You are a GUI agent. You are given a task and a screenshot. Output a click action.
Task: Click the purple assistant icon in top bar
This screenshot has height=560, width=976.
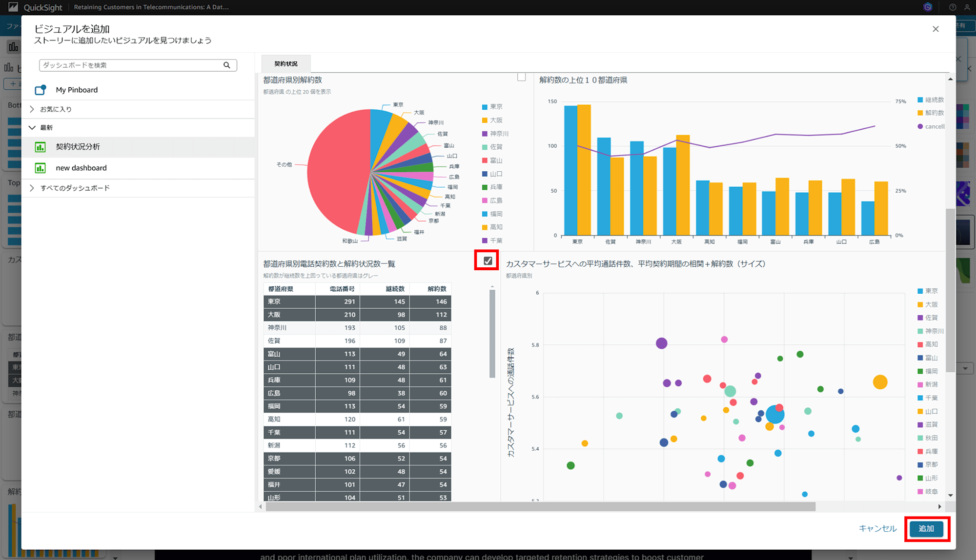pos(928,7)
